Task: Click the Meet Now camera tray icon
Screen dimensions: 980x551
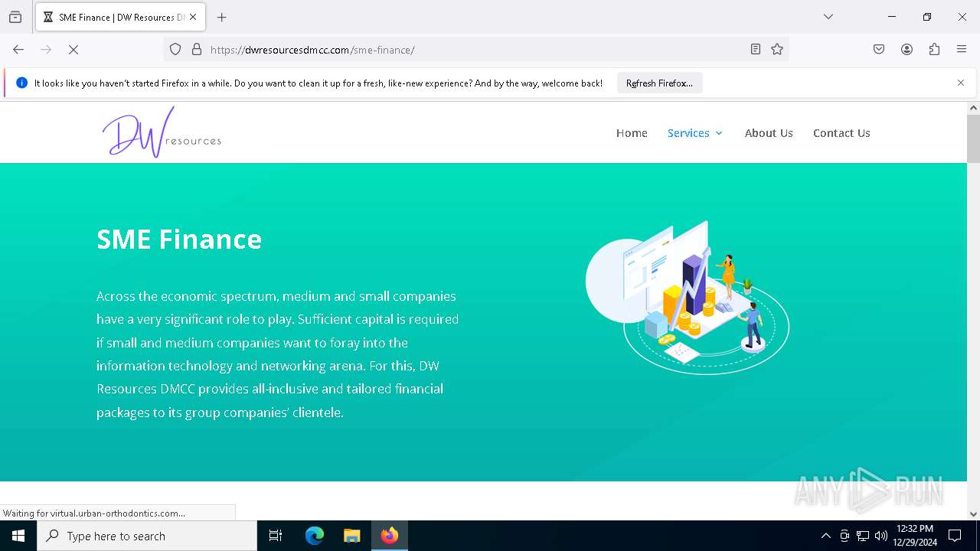Action: click(844, 536)
